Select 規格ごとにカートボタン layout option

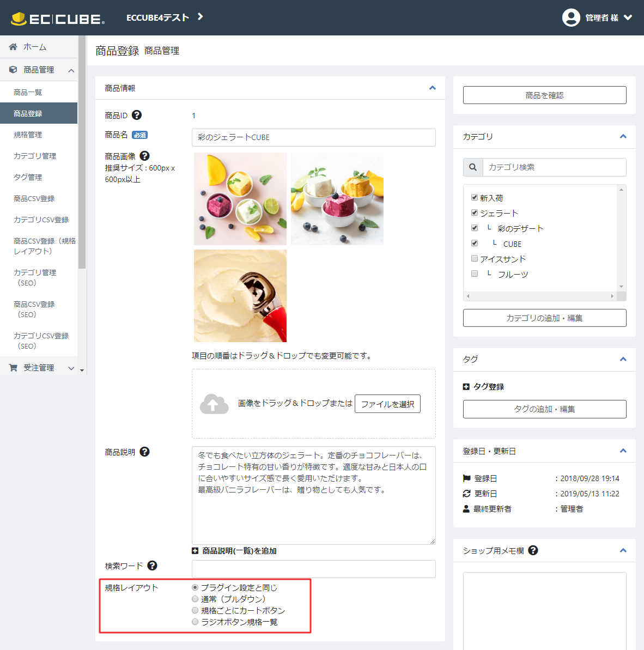(x=195, y=610)
